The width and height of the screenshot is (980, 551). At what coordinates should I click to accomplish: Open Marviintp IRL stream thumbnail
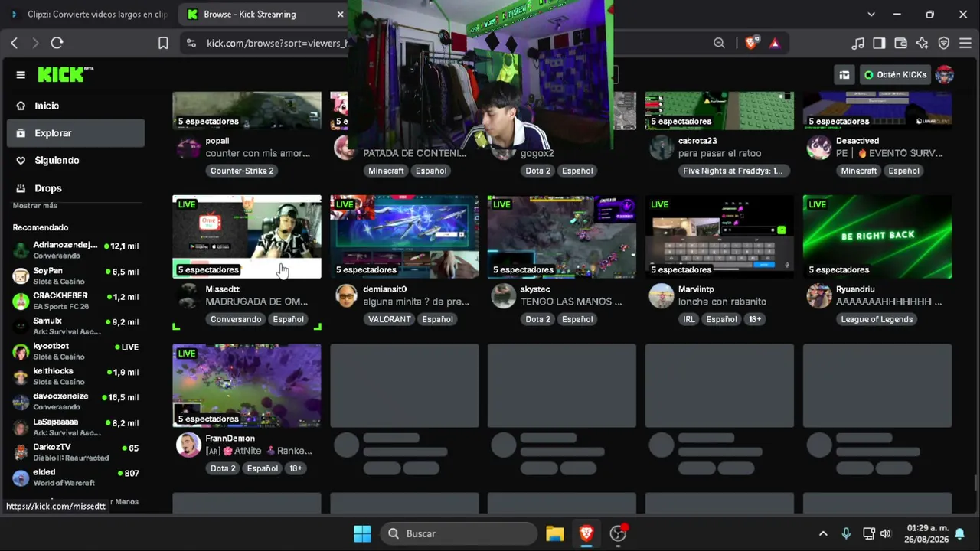(x=720, y=236)
